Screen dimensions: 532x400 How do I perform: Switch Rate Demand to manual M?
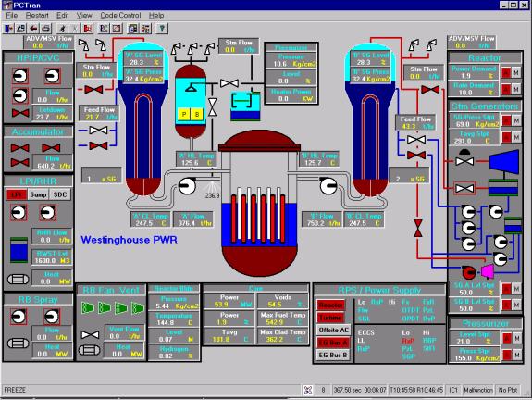[516, 89]
